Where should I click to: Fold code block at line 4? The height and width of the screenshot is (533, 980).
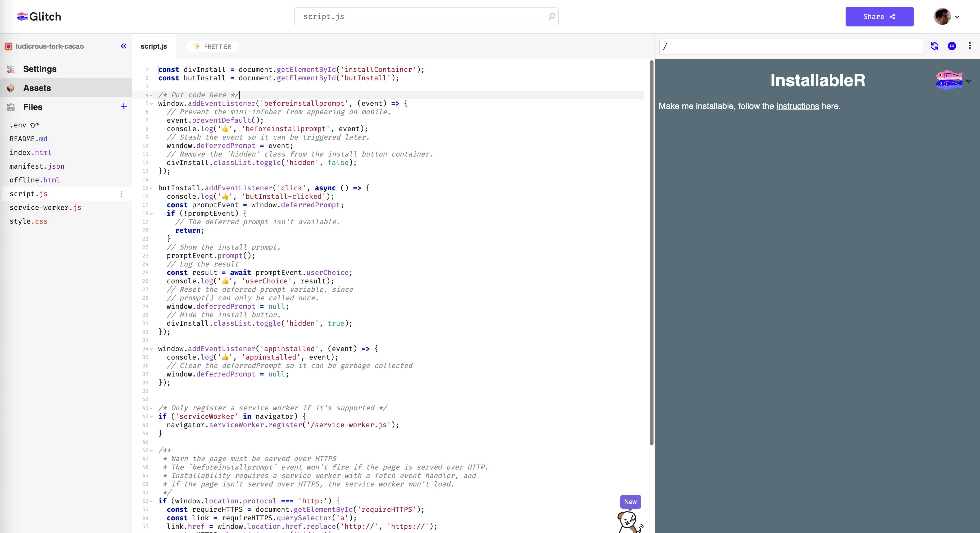pos(151,95)
